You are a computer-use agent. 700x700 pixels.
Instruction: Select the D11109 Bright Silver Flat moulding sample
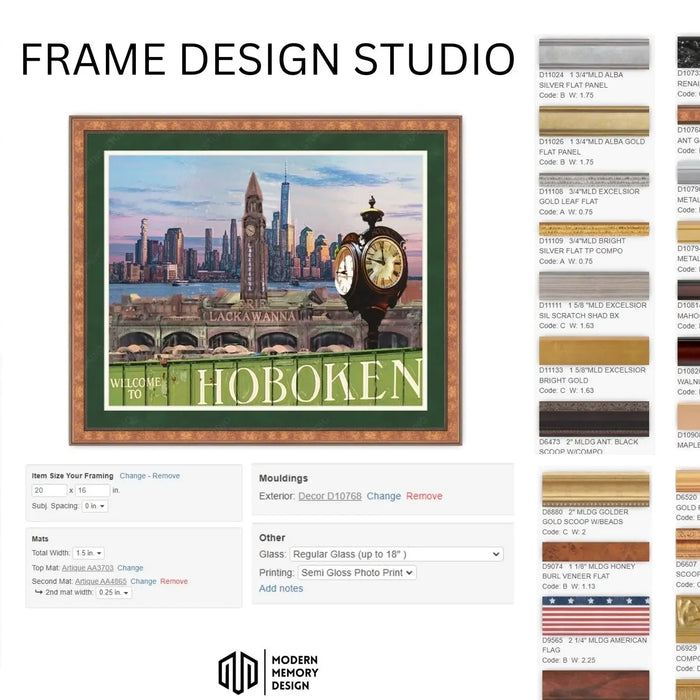point(594,229)
